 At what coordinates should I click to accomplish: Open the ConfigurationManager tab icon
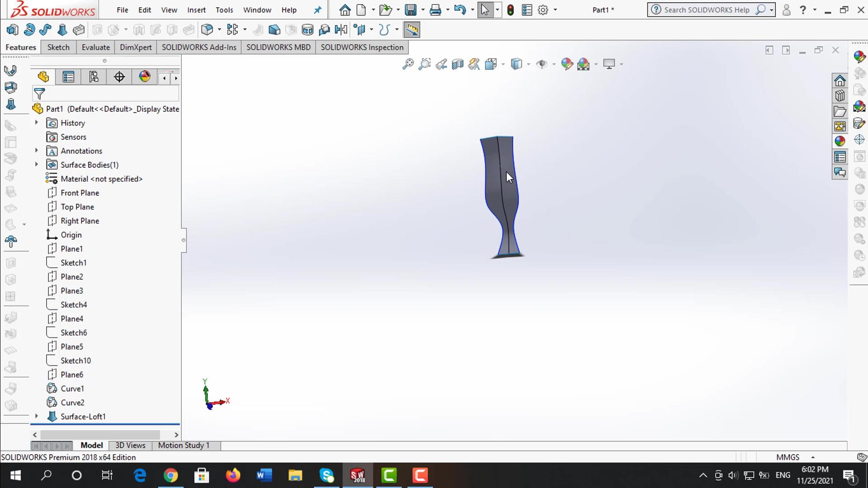click(x=94, y=77)
